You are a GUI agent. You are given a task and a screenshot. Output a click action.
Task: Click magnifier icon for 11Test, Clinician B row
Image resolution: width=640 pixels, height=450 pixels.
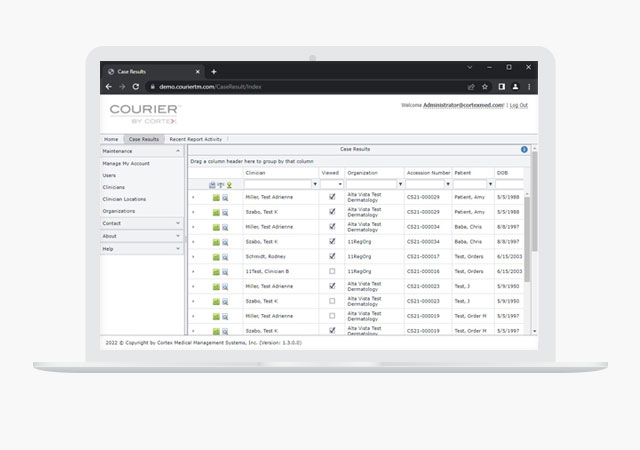pos(225,272)
